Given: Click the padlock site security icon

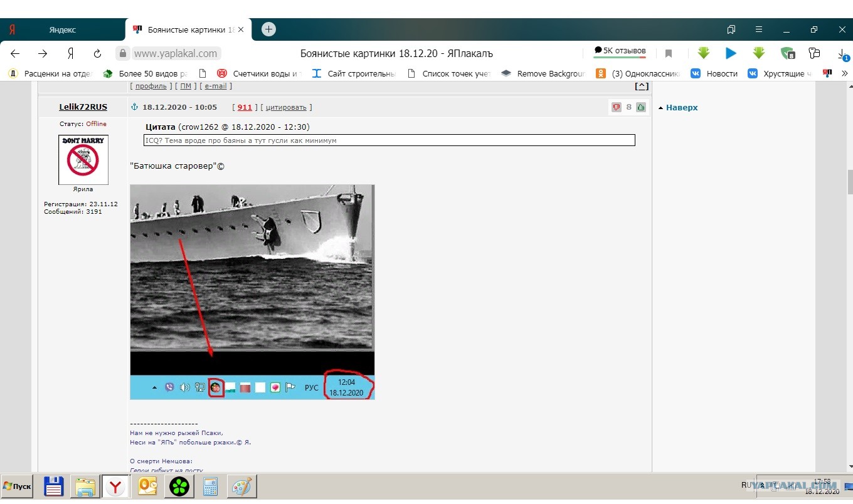Looking at the screenshot, I should tap(123, 54).
